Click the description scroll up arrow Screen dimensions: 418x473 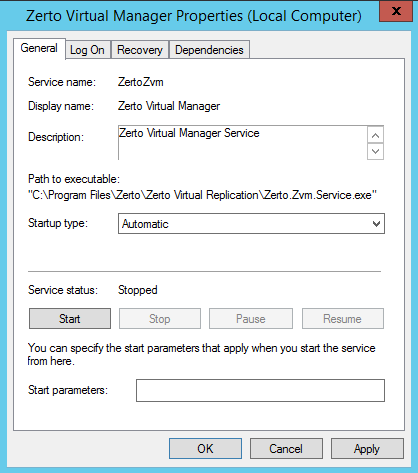375,135
